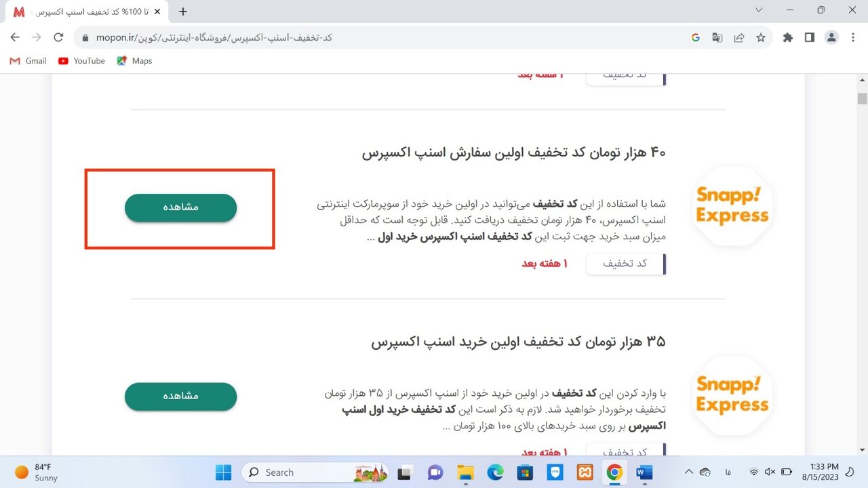
Task: Click مشاهده for the ۳۵ هزار تومان offer
Action: (180, 396)
